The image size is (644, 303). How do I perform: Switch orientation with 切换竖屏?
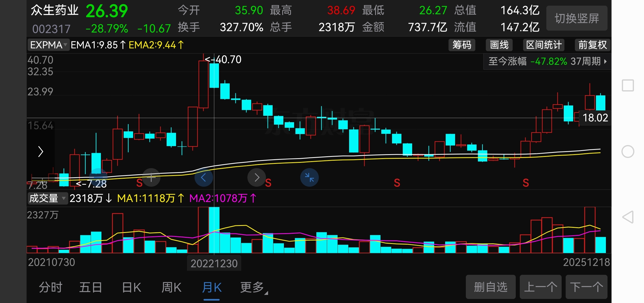pos(577,18)
